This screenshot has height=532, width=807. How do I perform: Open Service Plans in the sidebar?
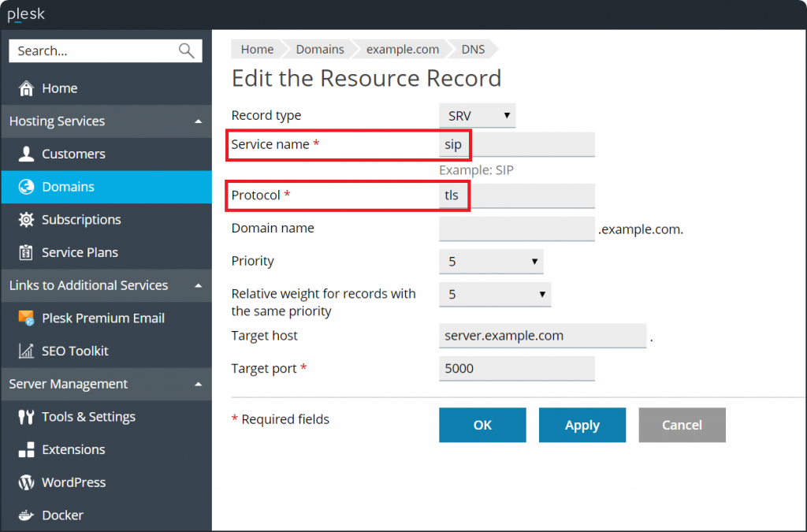point(106,253)
